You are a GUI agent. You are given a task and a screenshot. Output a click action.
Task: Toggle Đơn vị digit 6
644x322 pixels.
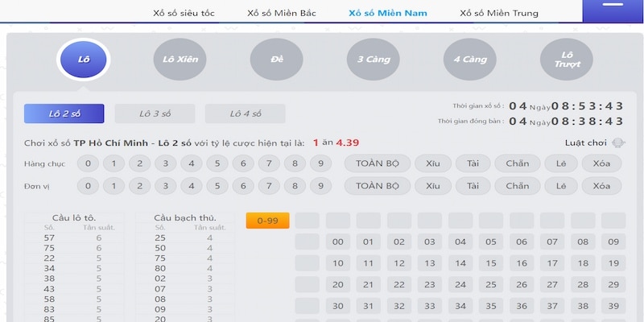[x=243, y=186]
